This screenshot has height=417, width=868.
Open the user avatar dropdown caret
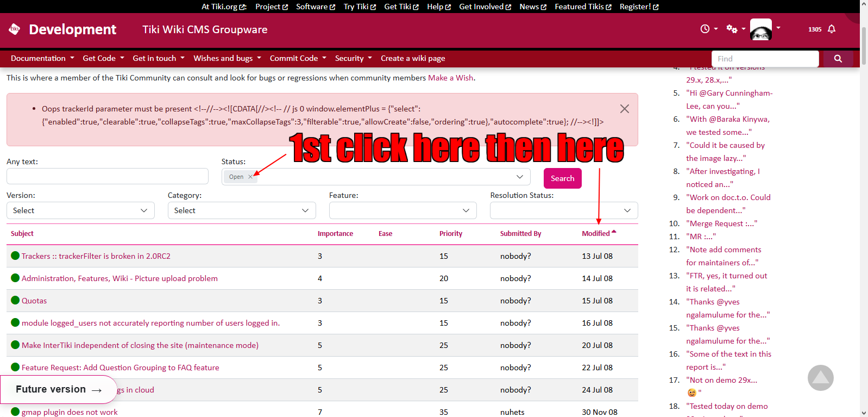(x=778, y=28)
